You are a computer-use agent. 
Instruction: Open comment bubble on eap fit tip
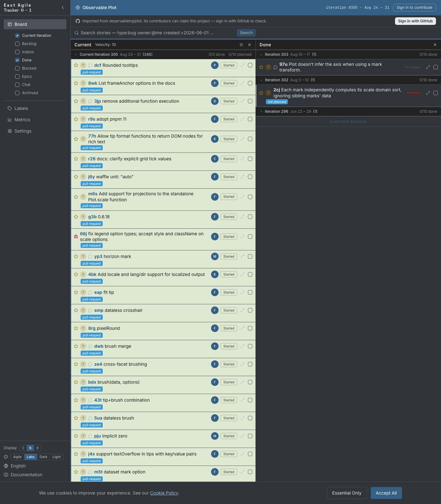coord(90,292)
